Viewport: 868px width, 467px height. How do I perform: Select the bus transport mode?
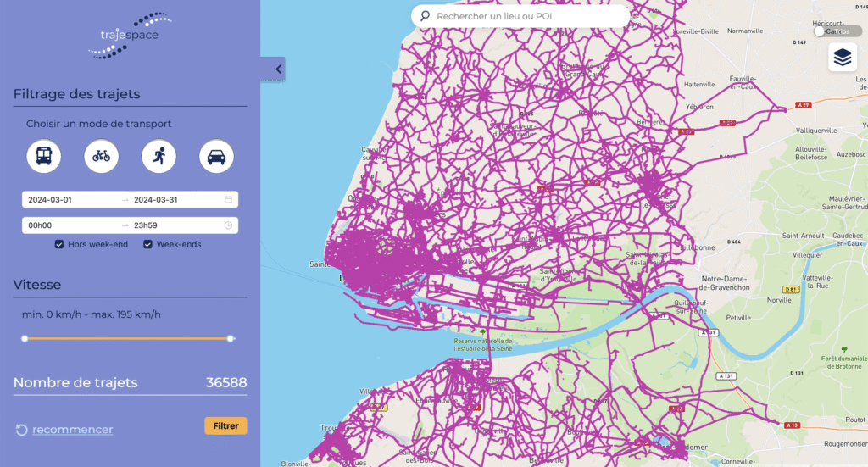[43, 156]
